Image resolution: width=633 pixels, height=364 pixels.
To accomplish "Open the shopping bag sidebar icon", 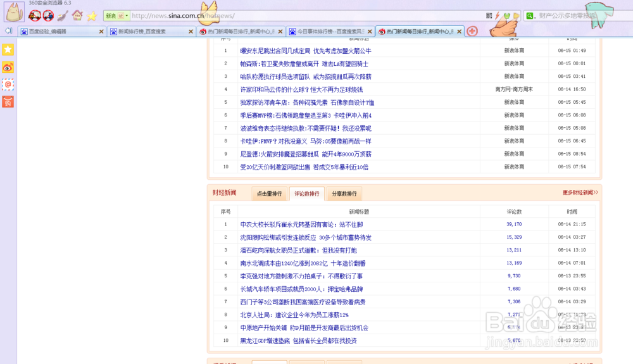I will pos(8,102).
